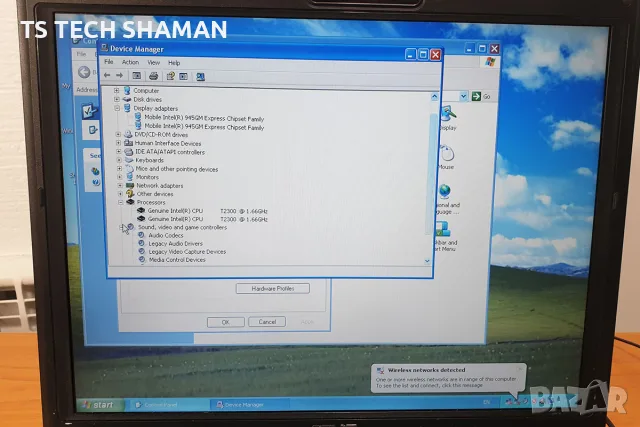Click Cancel in the System Properties dialog
The height and width of the screenshot is (427, 640).
click(267, 322)
